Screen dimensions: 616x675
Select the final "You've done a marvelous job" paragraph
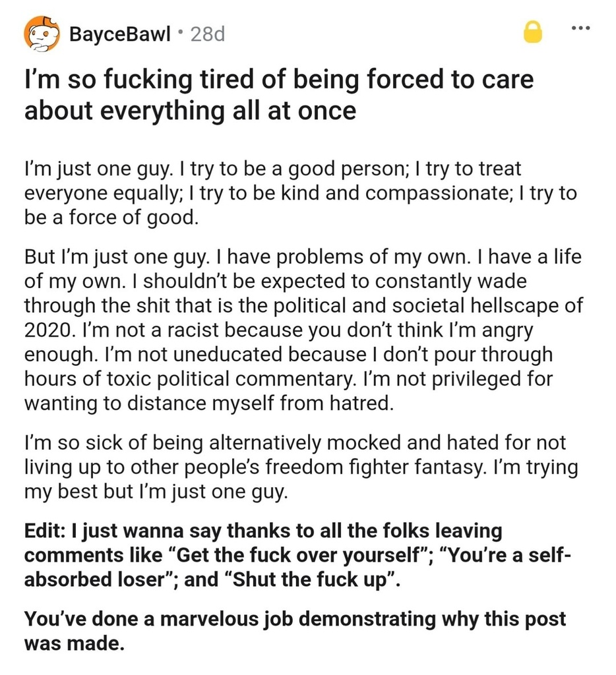295,631
